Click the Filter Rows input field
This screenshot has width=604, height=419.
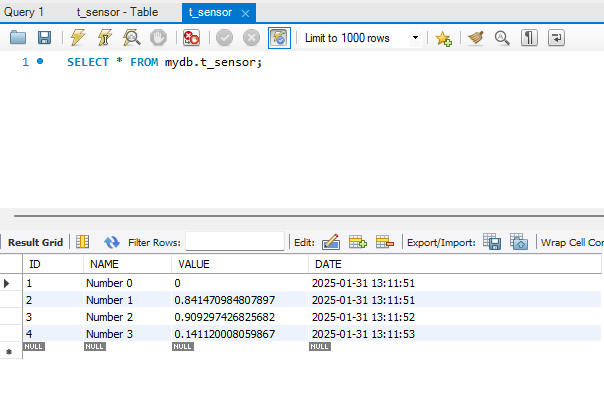pyautogui.click(x=235, y=242)
